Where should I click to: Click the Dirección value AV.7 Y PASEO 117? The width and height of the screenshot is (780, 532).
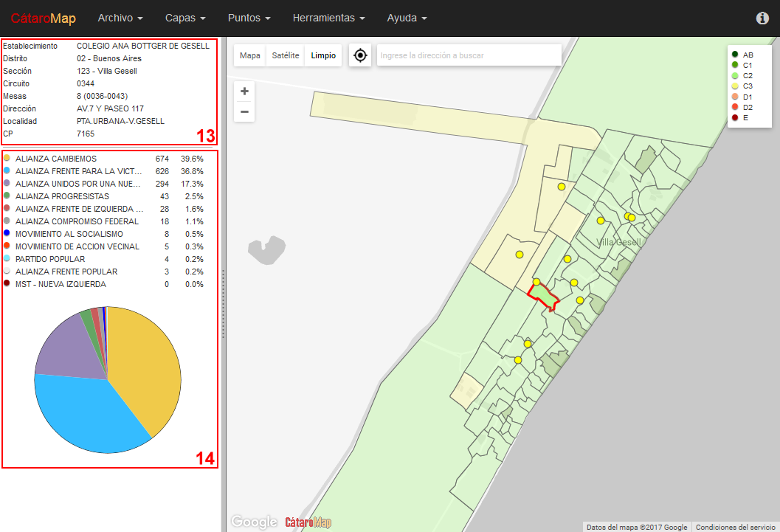110,108
